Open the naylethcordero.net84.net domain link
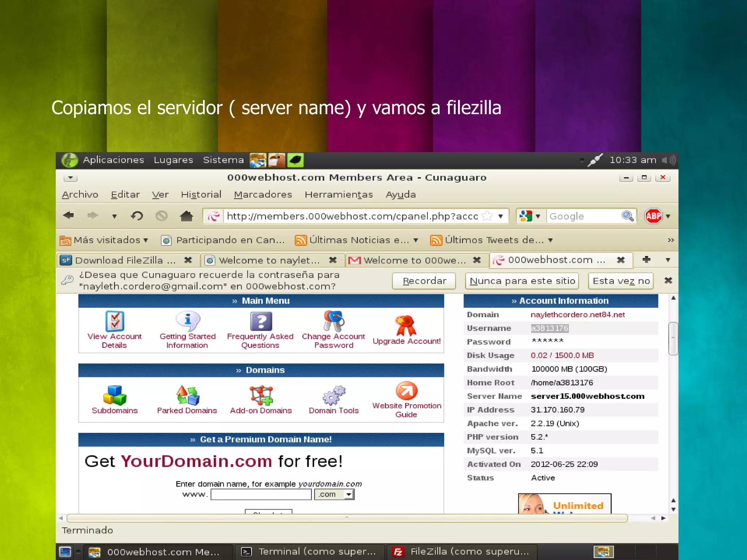The height and width of the screenshot is (560, 747). [577, 314]
